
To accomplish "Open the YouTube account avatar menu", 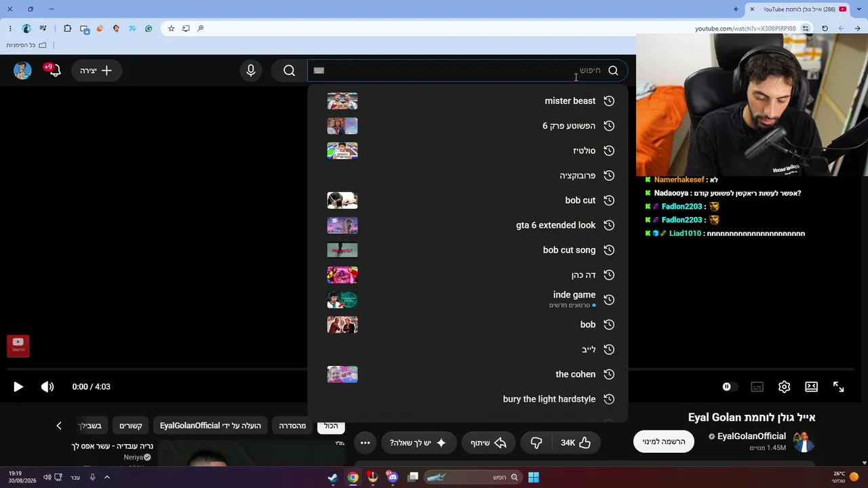I will (22, 70).
